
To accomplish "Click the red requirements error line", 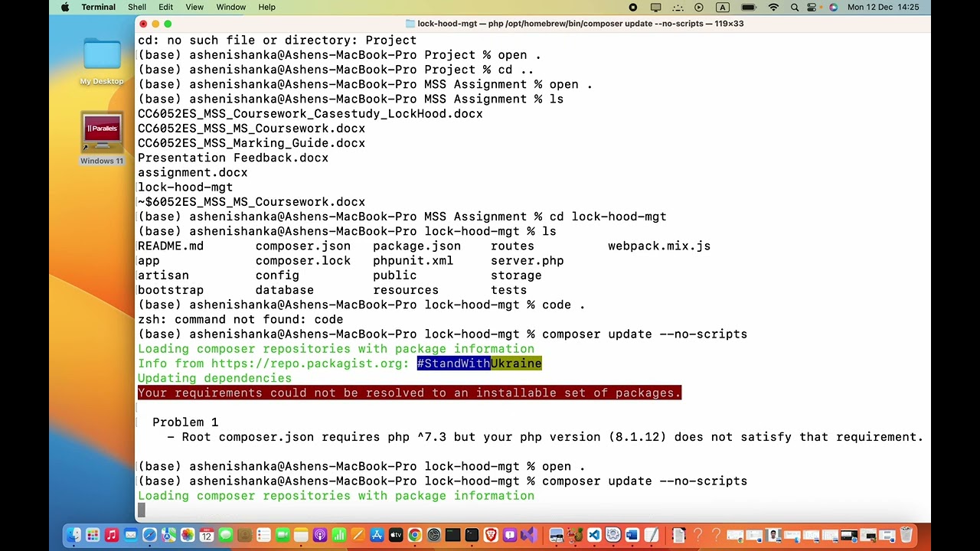I will click(x=410, y=393).
